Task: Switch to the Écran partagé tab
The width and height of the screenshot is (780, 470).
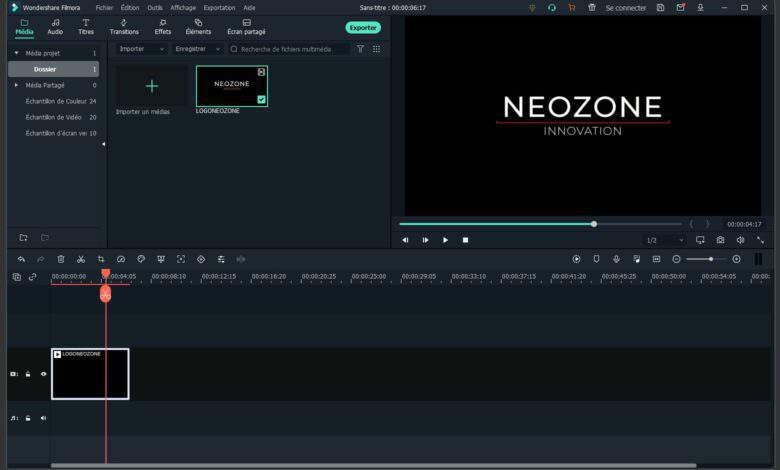Action: click(x=246, y=27)
